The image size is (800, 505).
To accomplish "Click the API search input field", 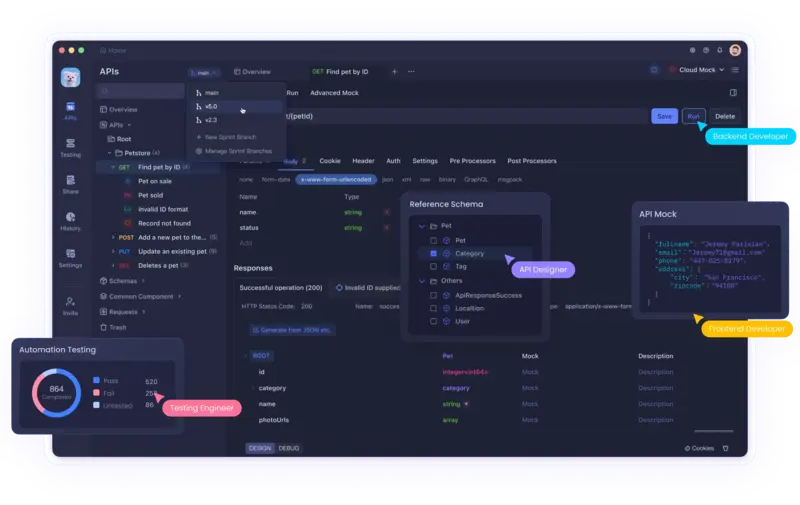I will [141, 91].
